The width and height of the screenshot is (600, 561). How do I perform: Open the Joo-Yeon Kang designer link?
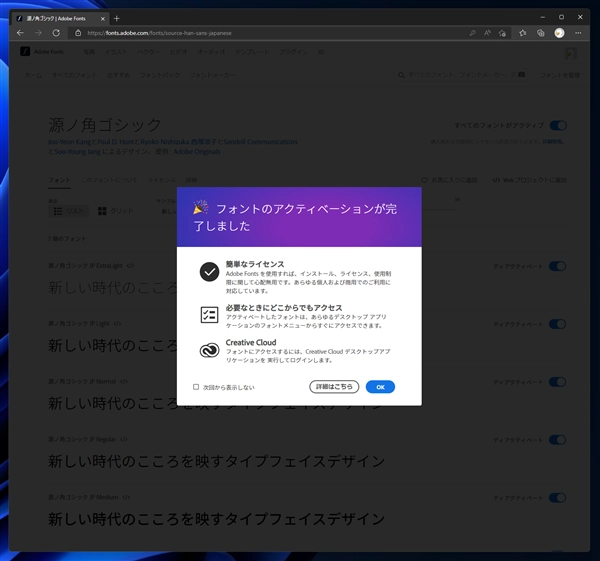[70, 142]
